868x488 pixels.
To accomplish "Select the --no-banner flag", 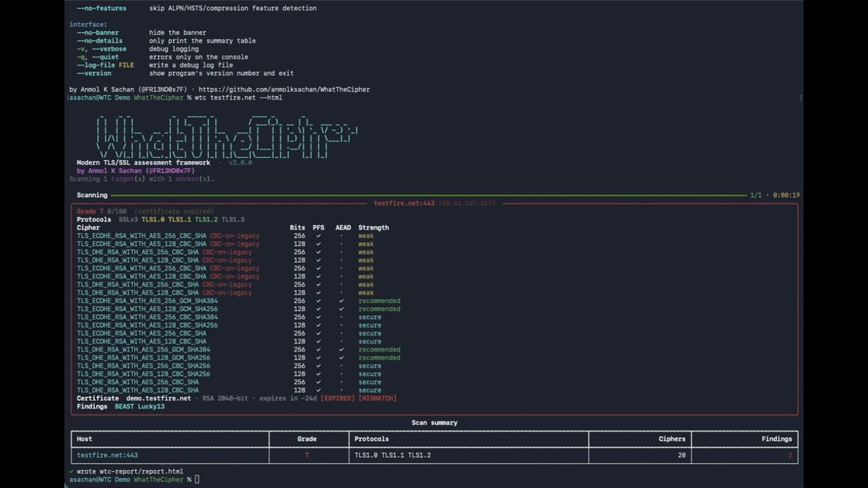I will [98, 33].
